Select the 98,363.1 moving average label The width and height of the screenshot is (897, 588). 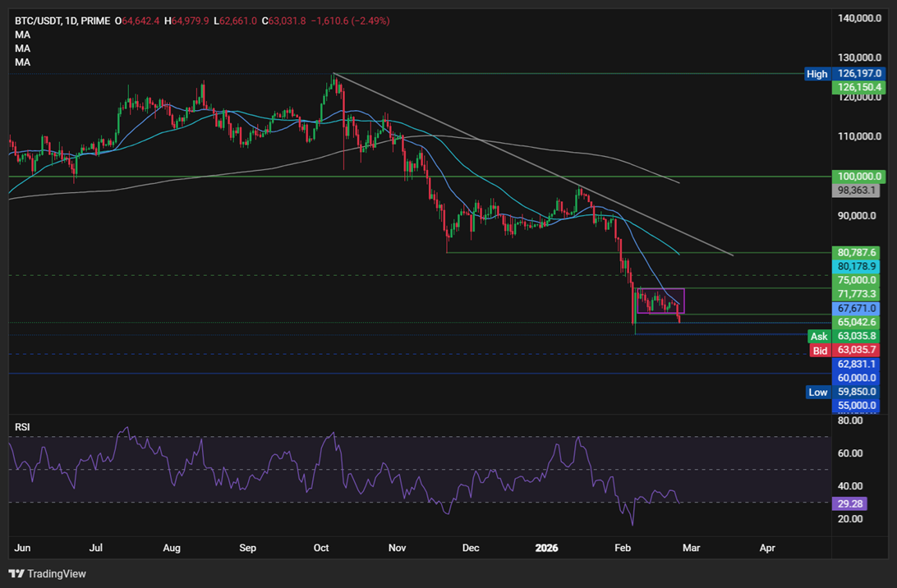[856, 191]
